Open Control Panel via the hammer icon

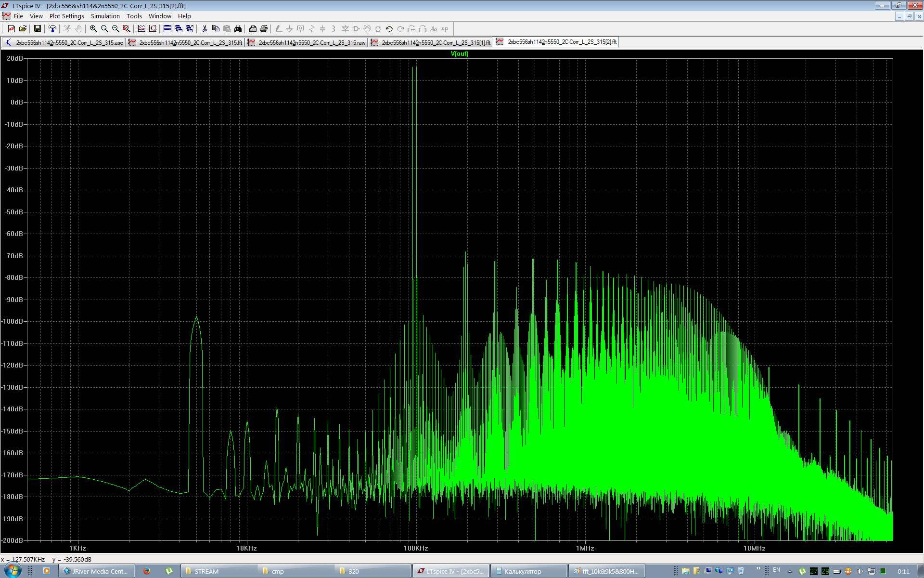click(x=52, y=29)
